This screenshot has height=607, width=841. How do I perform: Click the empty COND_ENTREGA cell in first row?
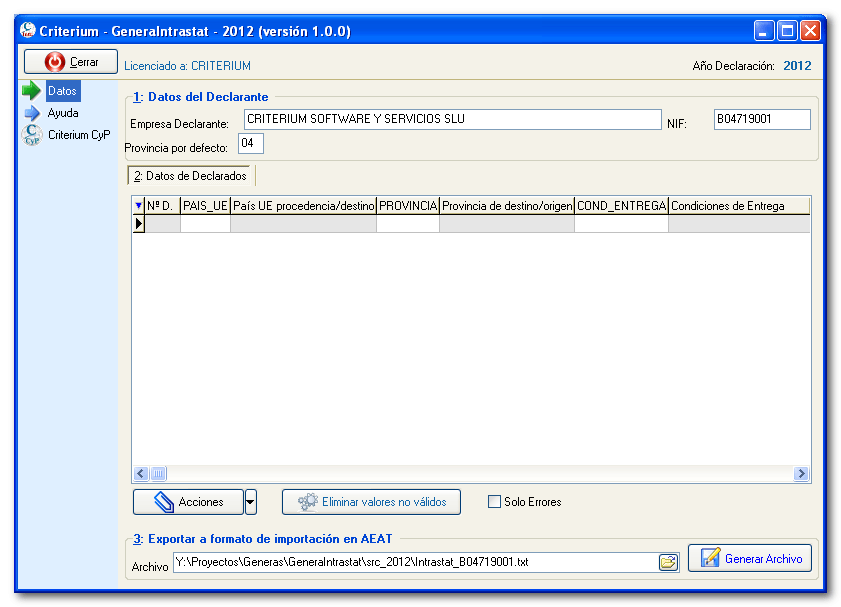click(622, 224)
